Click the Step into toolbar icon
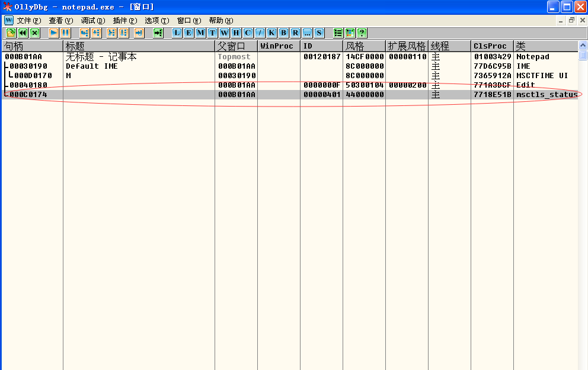The width and height of the screenshot is (588, 370). click(x=84, y=33)
